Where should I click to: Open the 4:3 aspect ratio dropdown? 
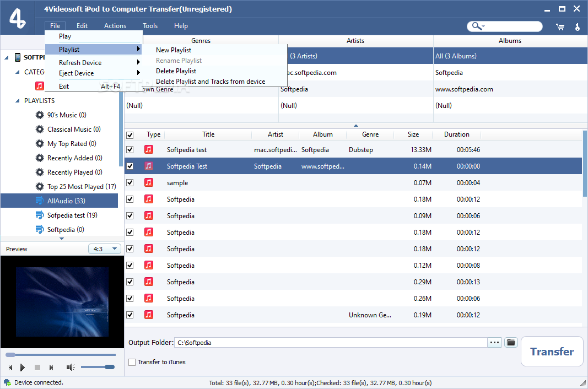[105, 248]
